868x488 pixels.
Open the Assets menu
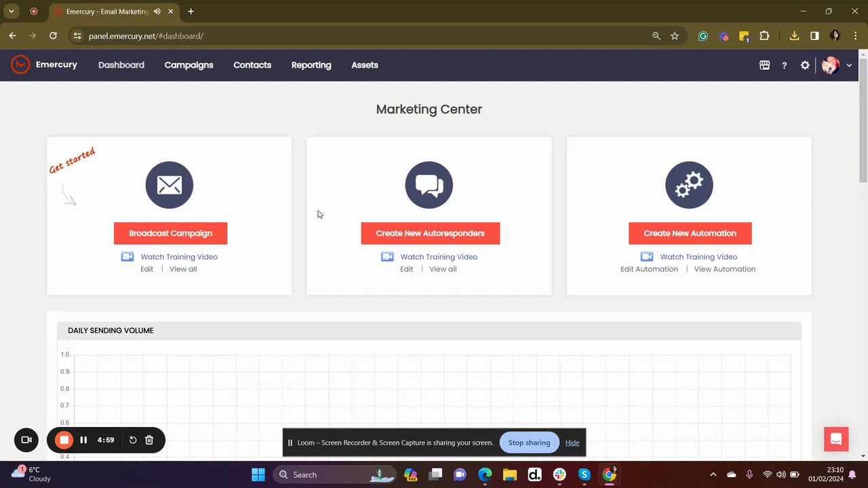pos(365,65)
